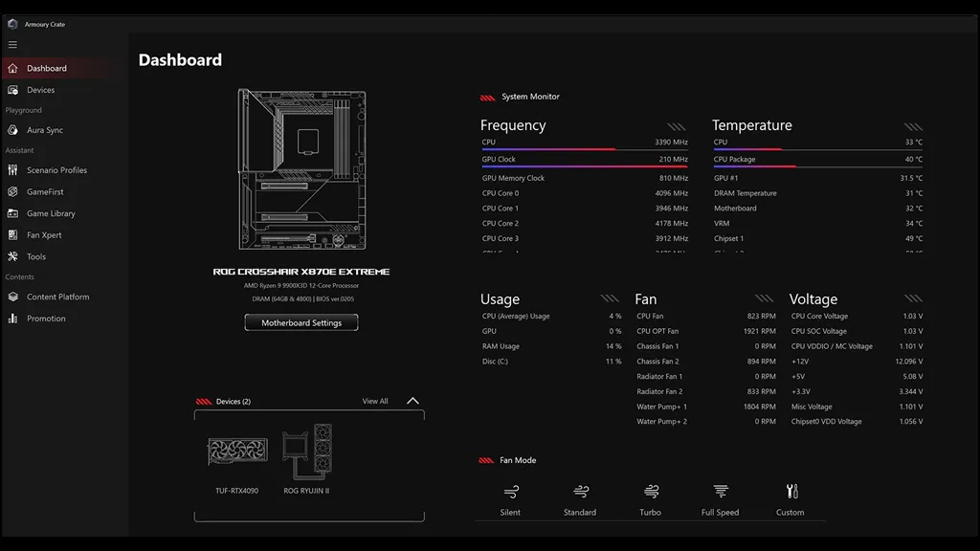Screen dimensions: 980x551
Task: Set fan mode to Full Speed
Action: (x=721, y=492)
